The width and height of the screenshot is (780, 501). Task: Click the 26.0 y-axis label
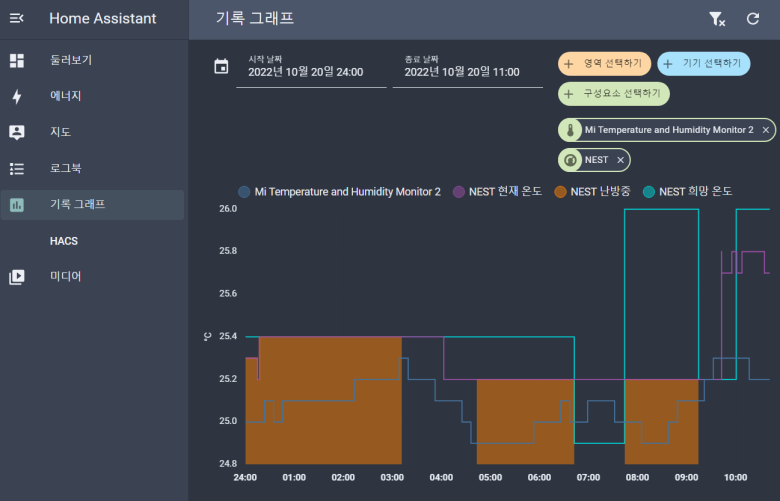point(228,209)
